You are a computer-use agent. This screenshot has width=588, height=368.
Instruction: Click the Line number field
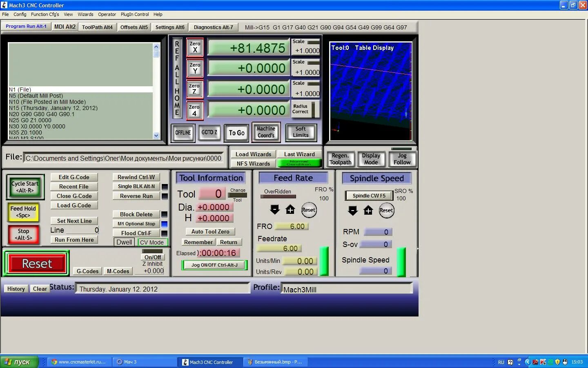tap(82, 230)
